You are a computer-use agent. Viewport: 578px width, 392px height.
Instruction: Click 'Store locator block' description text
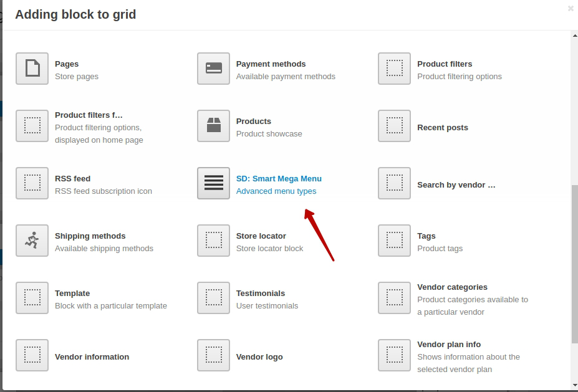(269, 249)
